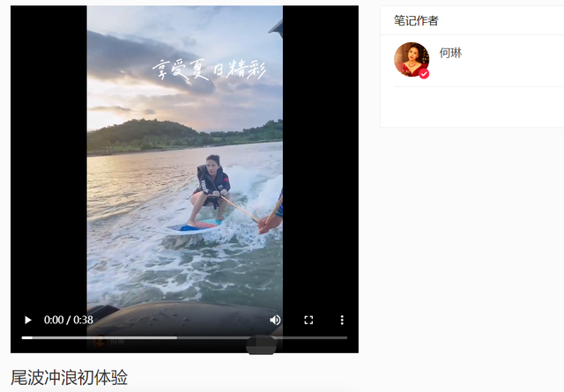Viewport: 564px width, 392px height.
Task: Open the video in fullscreen mode
Action: pos(308,320)
